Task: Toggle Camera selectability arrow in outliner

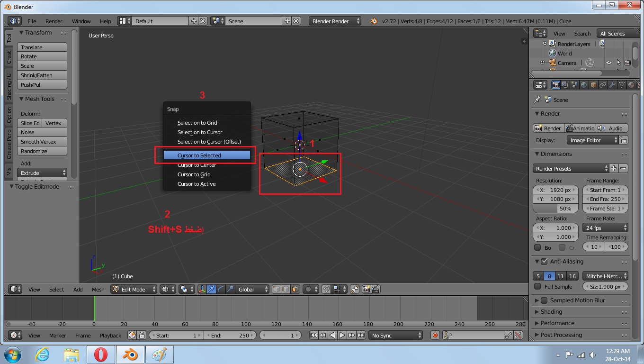Action: pyautogui.click(x=618, y=63)
